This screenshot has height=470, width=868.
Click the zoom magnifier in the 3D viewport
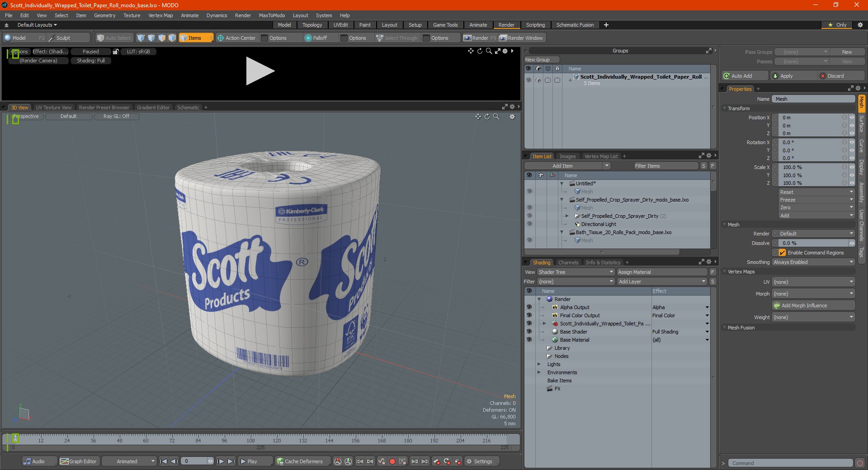pos(496,117)
